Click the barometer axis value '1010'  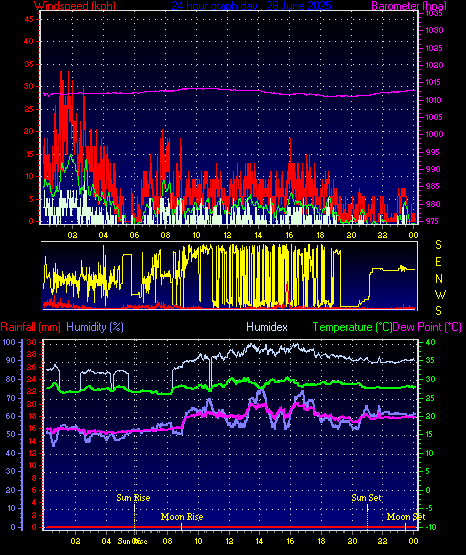point(434,100)
